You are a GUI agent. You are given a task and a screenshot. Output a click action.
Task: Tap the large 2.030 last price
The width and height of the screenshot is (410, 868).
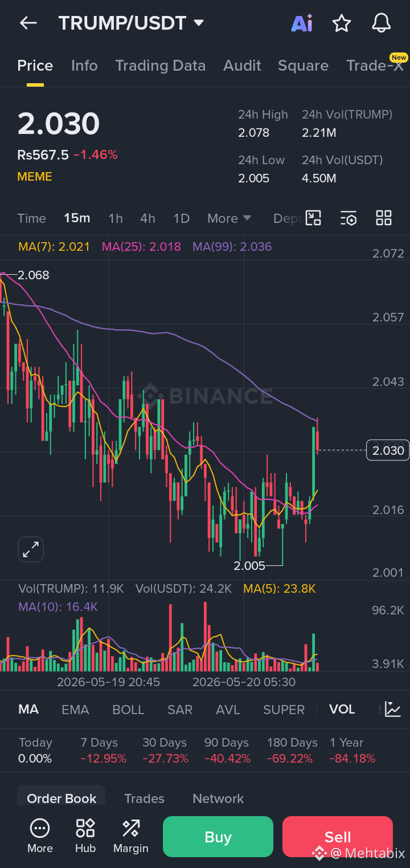[x=59, y=124]
